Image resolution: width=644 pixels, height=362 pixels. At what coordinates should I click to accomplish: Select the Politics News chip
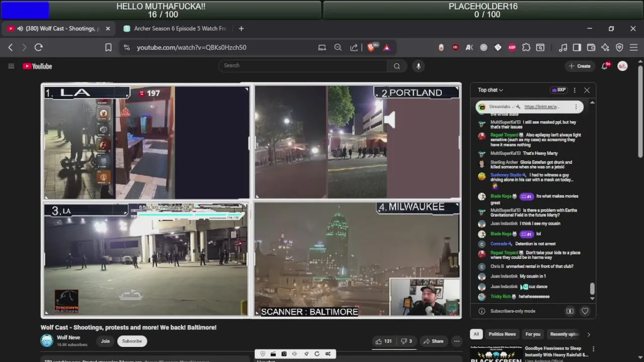502,334
